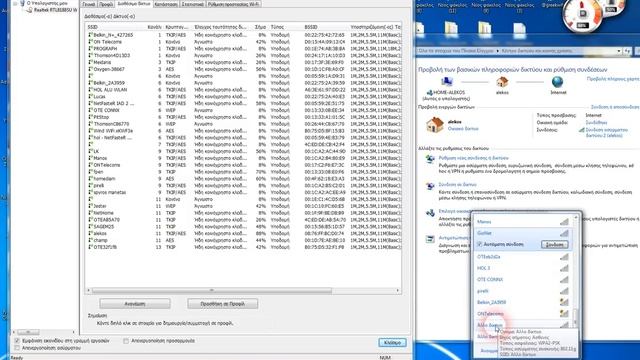The height and width of the screenshot is (360, 640).
Task: Click the Προσθήκη σε Προφίλ button
Action: pyautogui.click(x=222, y=304)
